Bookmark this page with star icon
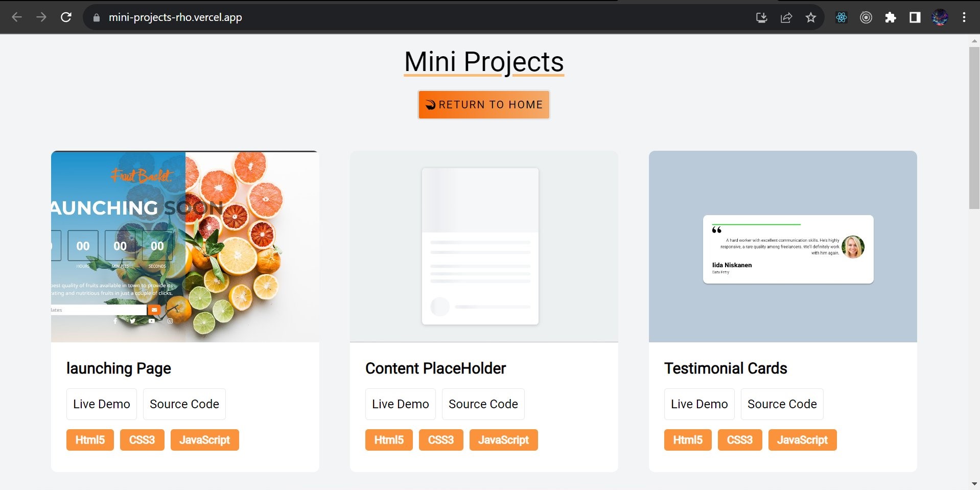Image resolution: width=980 pixels, height=490 pixels. 811,18
